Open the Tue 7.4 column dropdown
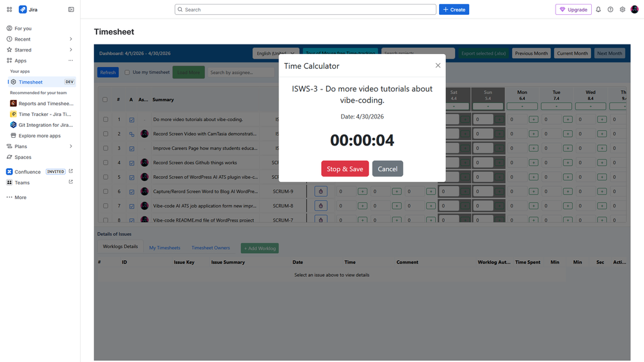644x362 pixels. pyautogui.click(x=556, y=106)
